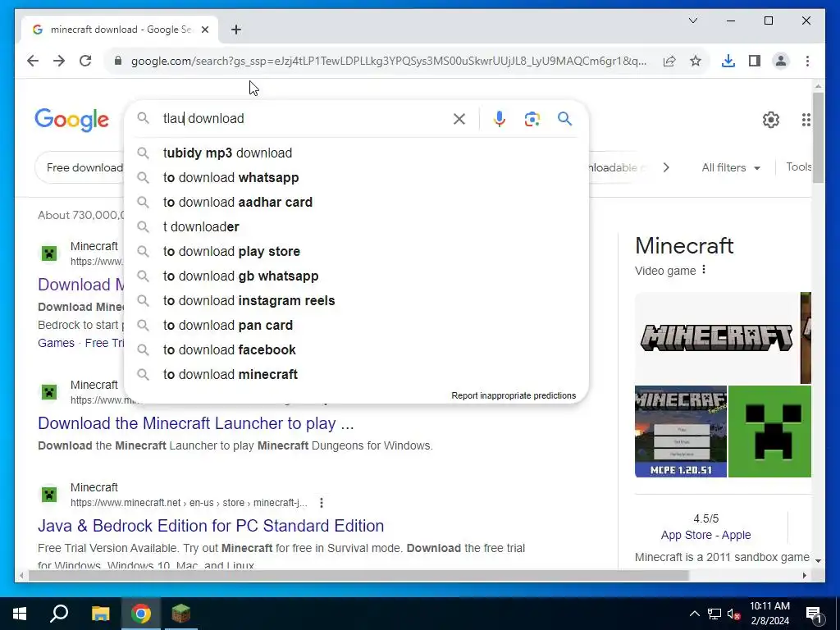Image resolution: width=840 pixels, height=630 pixels.
Task: Open Google quick settings gear
Action: tap(770, 120)
